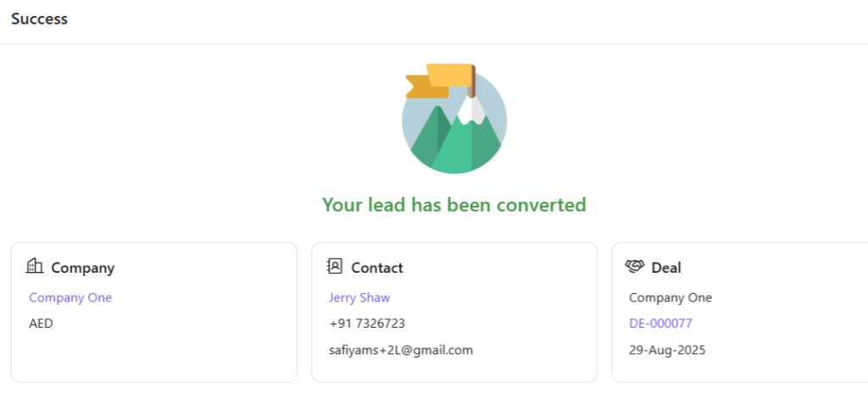
Task: Click the phone number +91 7326723
Action: pyautogui.click(x=367, y=324)
